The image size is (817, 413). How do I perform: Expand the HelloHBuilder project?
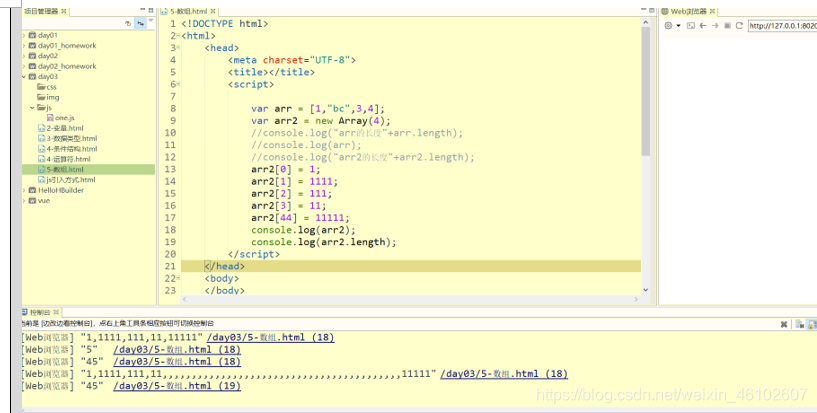click(x=24, y=191)
